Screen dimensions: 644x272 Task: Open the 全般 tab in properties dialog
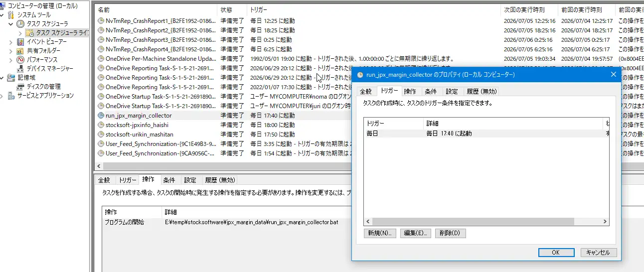366,92
